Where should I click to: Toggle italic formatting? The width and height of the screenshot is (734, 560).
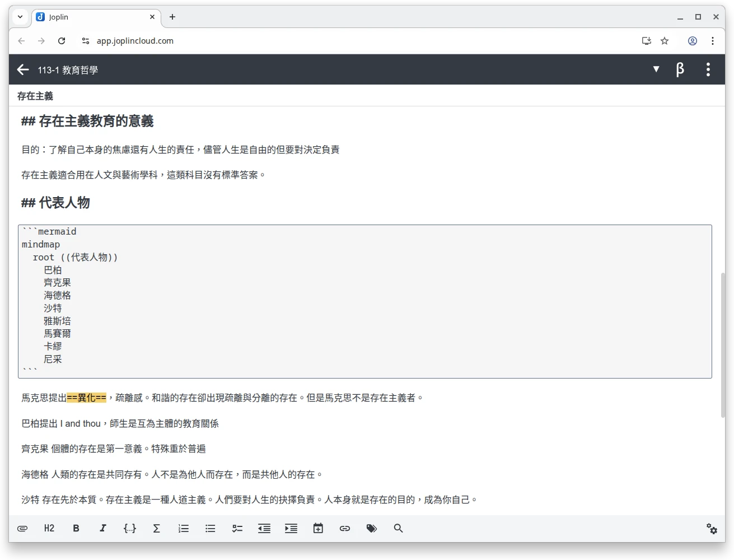click(x=103, y=528)
